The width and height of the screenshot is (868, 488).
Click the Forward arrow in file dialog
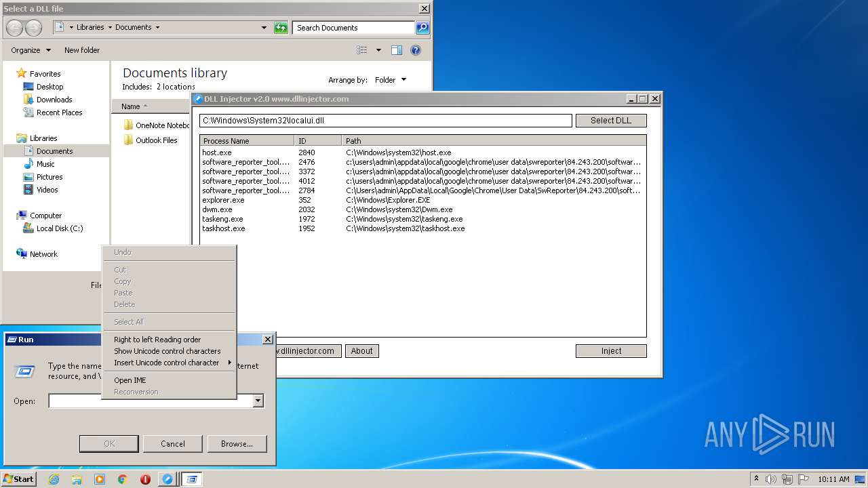(33, 28)
